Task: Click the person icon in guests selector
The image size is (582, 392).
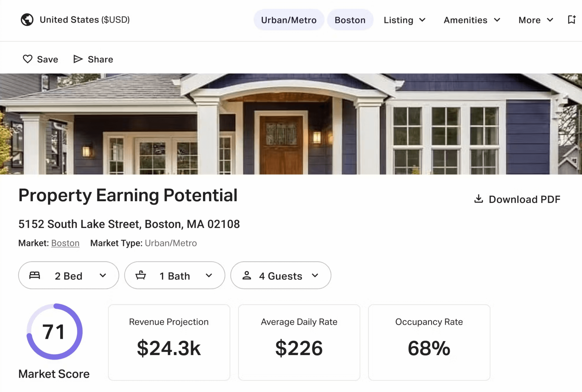Action: tap(247, 275)
